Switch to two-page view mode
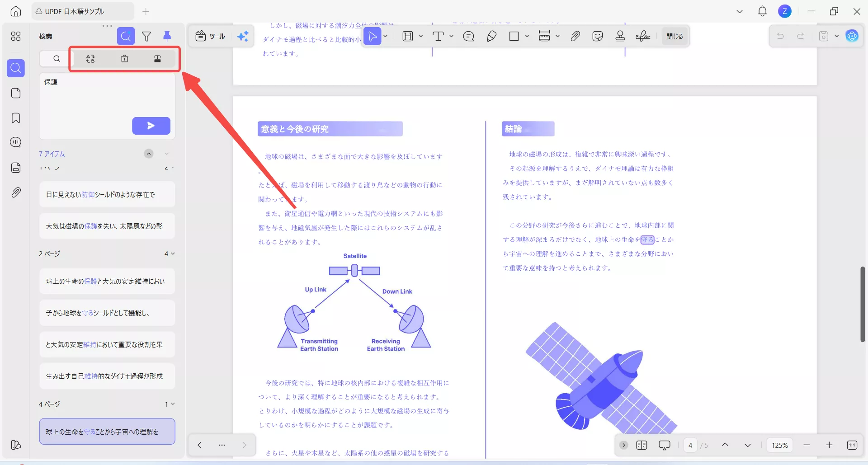The image size is (868, 465). pos(642,445)
